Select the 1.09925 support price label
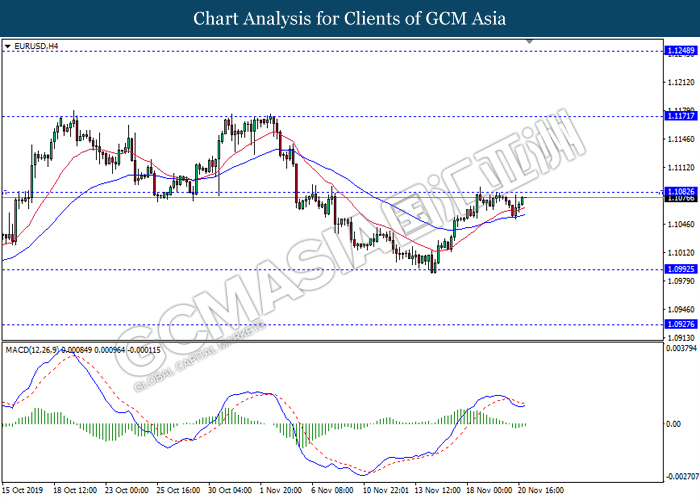The image size is (700, 500). [680, 269]
